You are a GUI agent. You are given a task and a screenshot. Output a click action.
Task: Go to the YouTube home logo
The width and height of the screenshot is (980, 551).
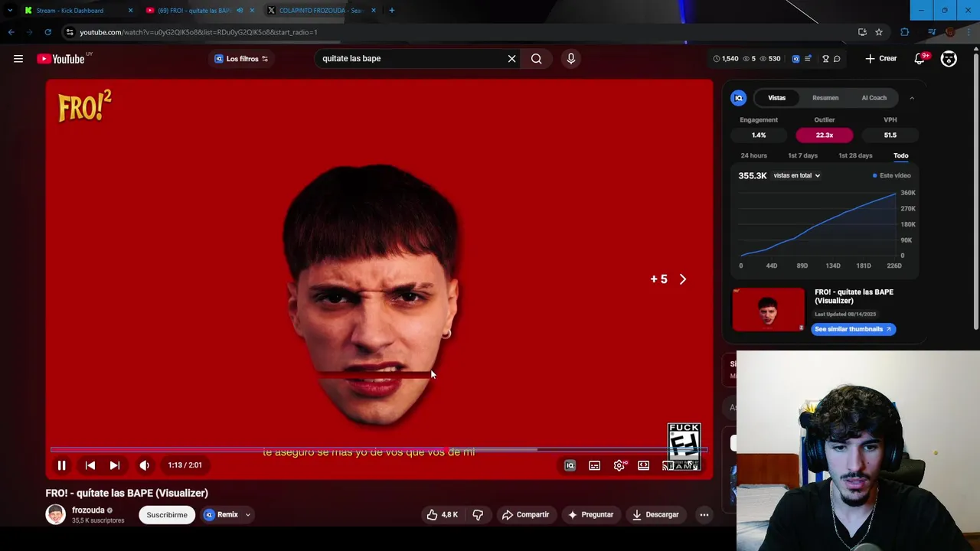click(x=60, y=59)
